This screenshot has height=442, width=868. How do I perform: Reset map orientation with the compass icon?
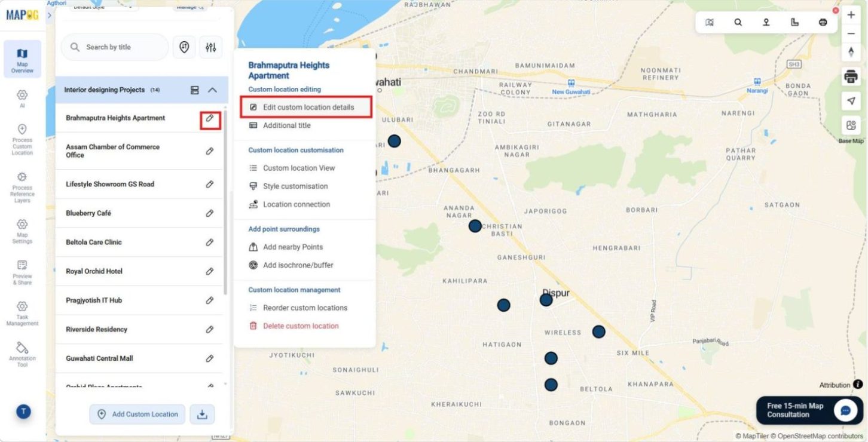point(851,53)
